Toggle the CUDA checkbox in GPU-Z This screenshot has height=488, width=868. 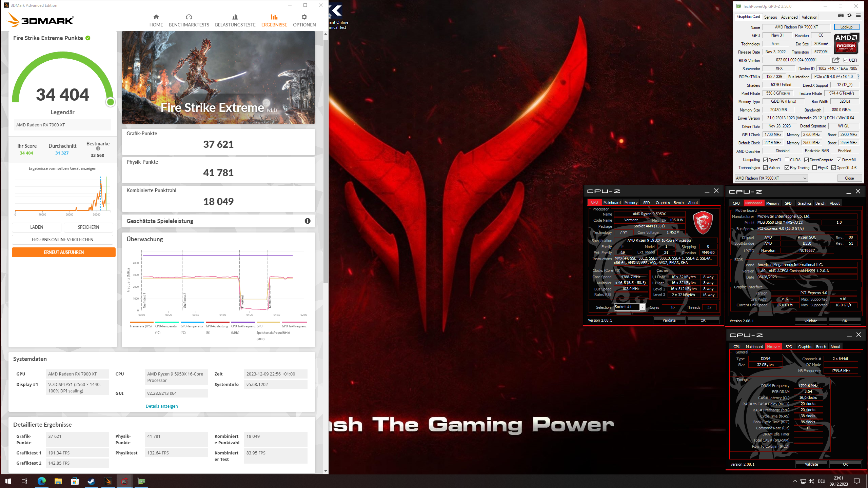coord(787,160)
